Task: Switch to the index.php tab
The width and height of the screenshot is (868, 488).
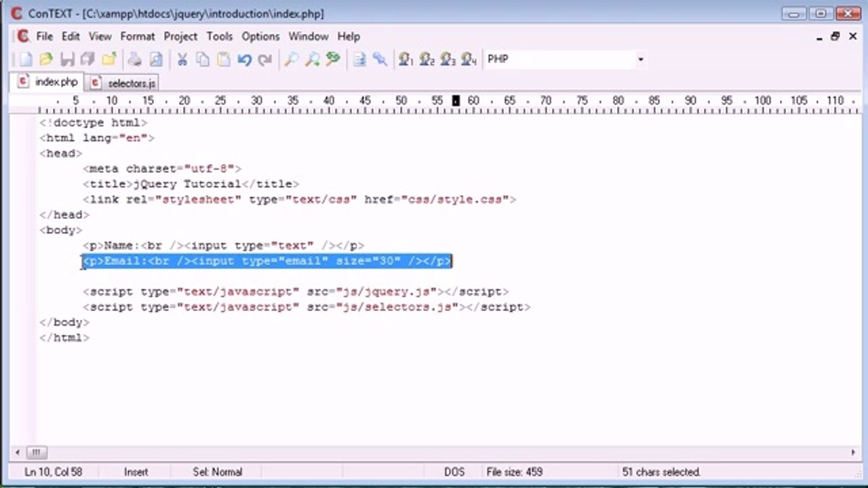Action: (48, 82)
